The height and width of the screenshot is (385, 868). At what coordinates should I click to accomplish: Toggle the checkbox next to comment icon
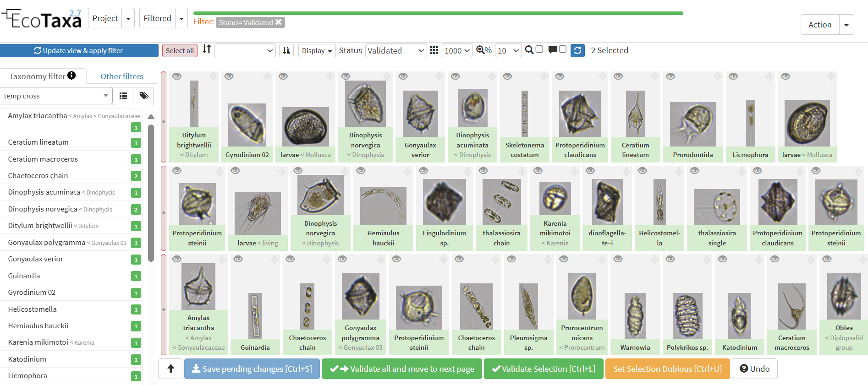(563, 49)
